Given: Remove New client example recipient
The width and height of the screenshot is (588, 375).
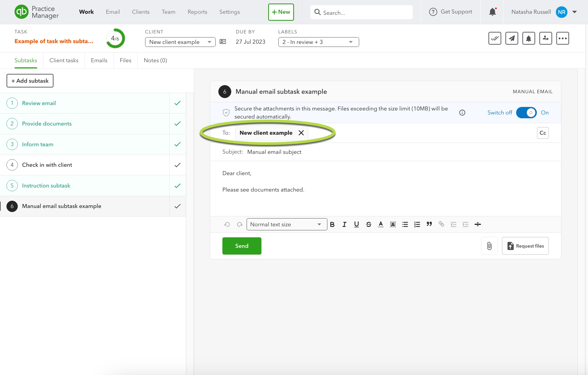Looking at the screenshot, I should [301, 133].
